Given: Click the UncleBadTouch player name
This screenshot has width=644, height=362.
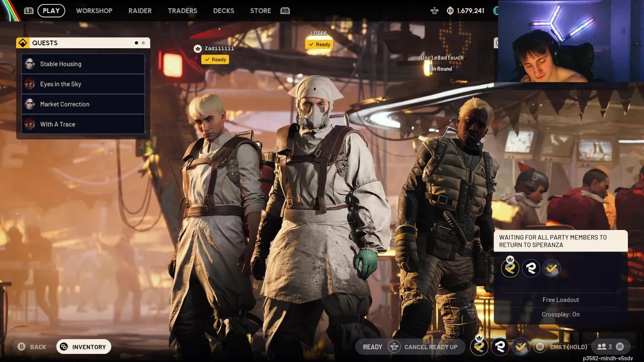Looking at the screenshot, I should pos(442,58).
